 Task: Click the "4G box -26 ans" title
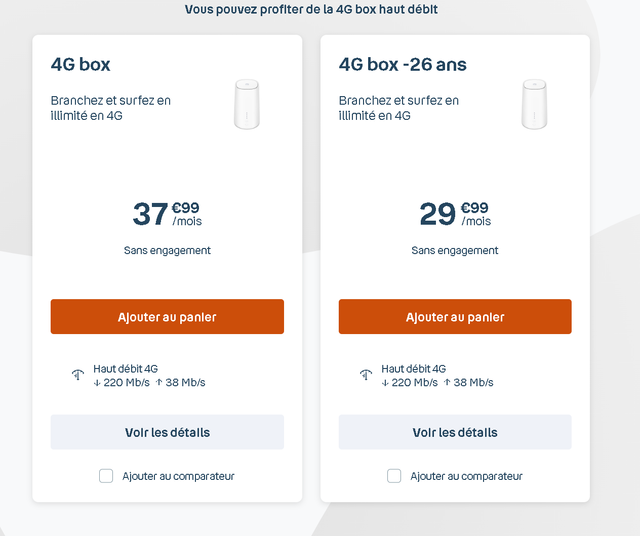tap(403, 65)
